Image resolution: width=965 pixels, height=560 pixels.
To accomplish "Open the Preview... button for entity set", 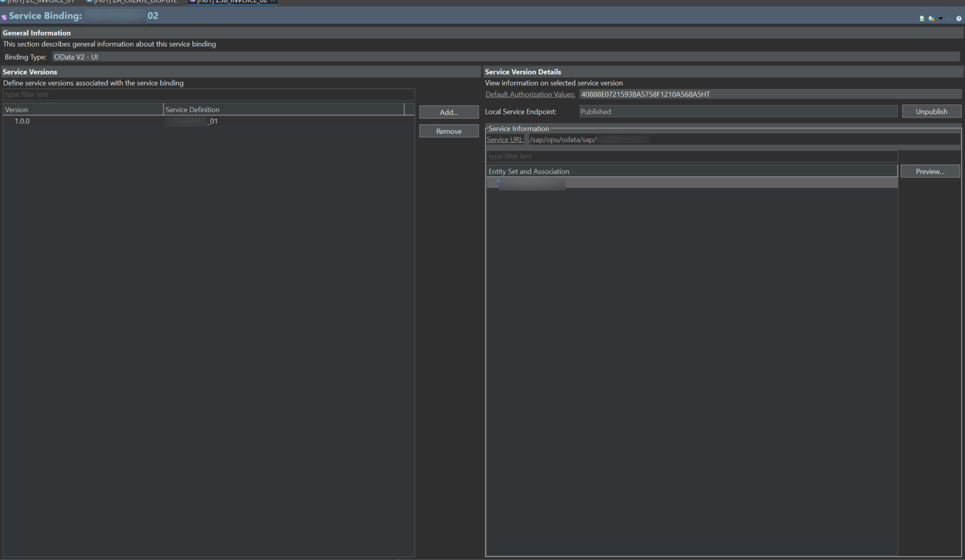I will click(x=930, y=171).
